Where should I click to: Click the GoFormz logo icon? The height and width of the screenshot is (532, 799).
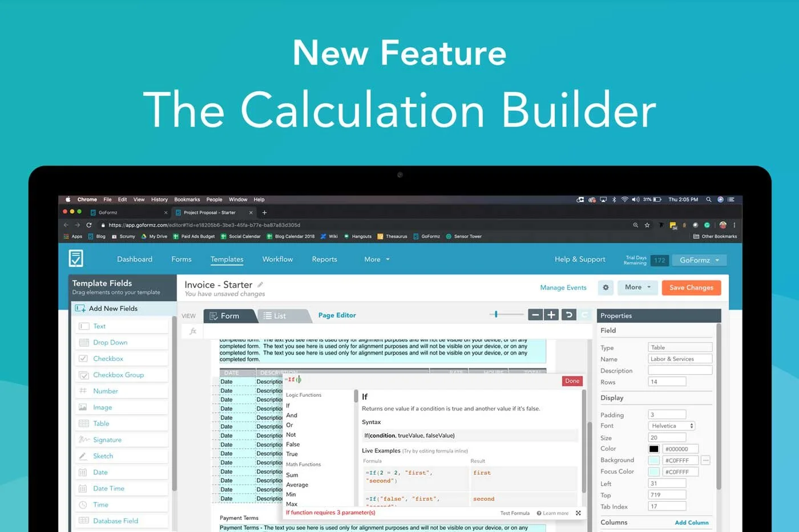click(76, 258)
